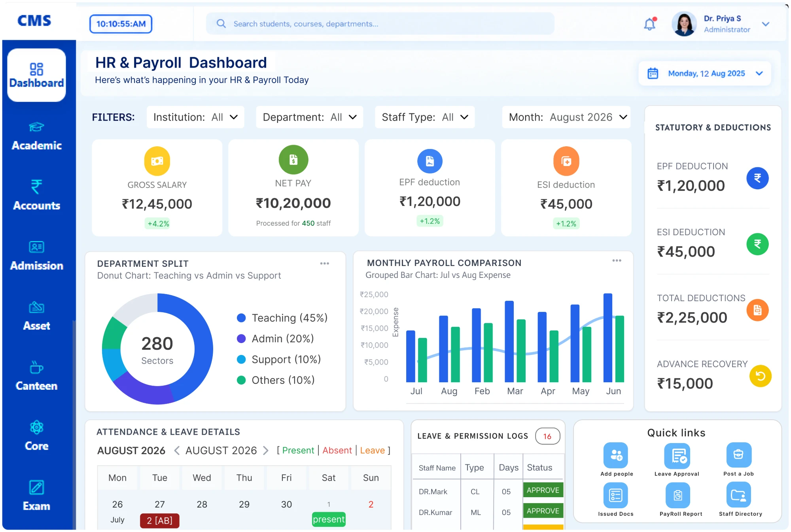The image size is (791, 532).
Task: Click the Gross Salary yellow cash icon
Action: (157, 161)
